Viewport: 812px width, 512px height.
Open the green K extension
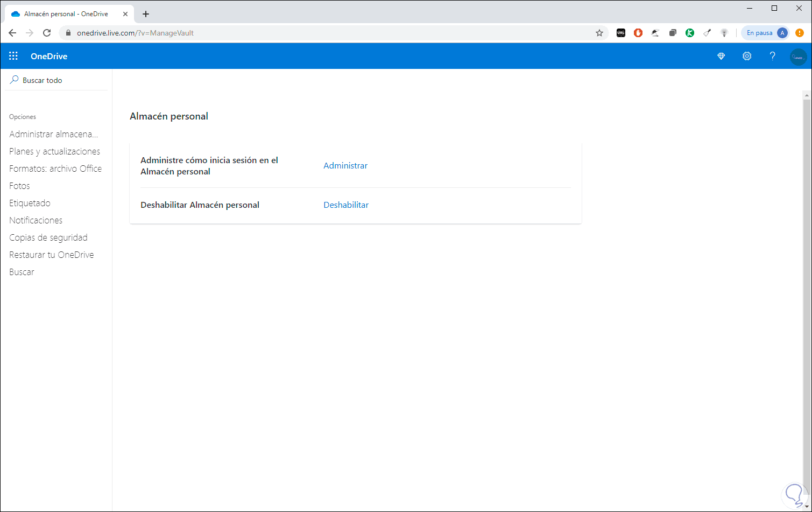[x=690, y=33]
